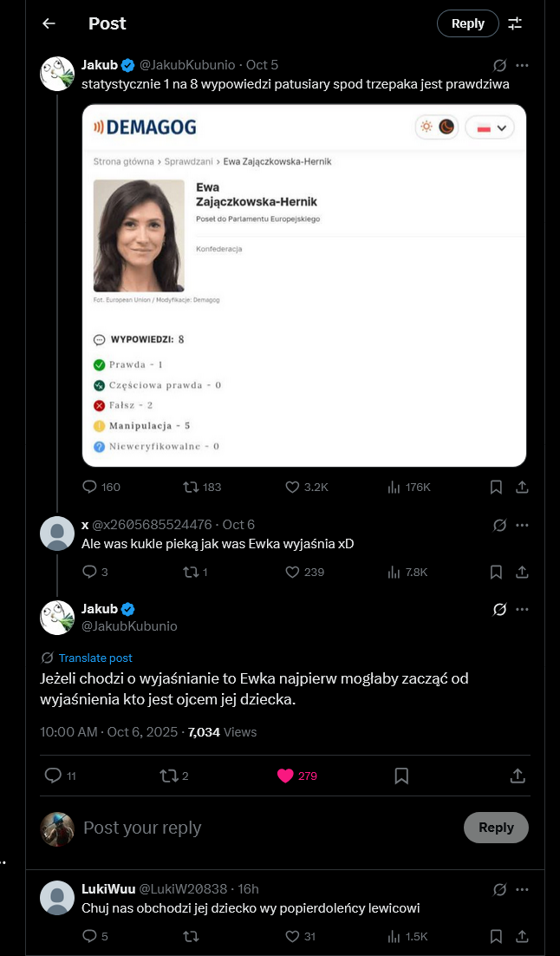The height and width of the screenshot is (956, 560).
Task: Open the reply settings sliders icon
Action: (516, 23)
